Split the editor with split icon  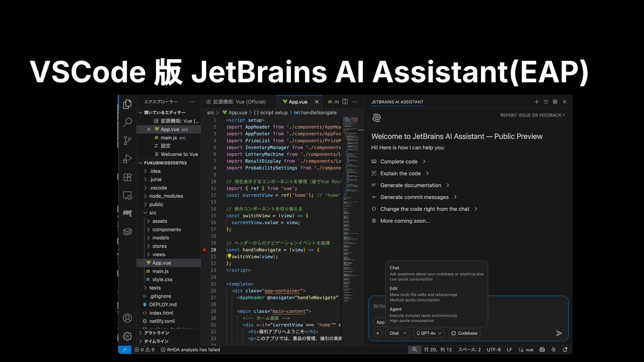coord(345,102)
